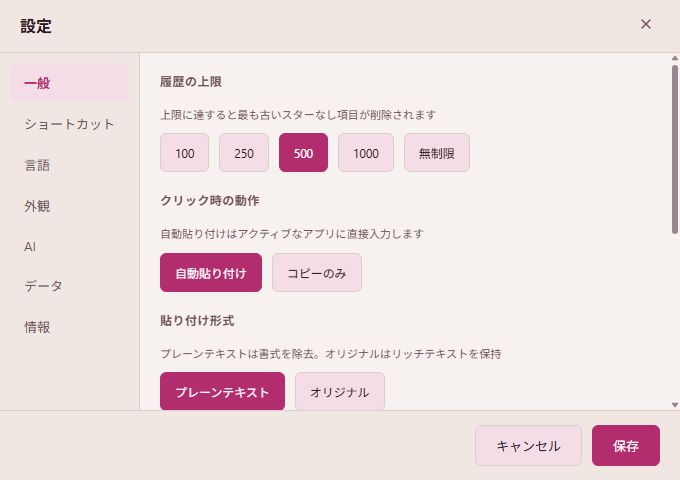The height and width of the screenshot is (480, 680).
Task: Open the 外観 settings tab
Action: (70, 206)
